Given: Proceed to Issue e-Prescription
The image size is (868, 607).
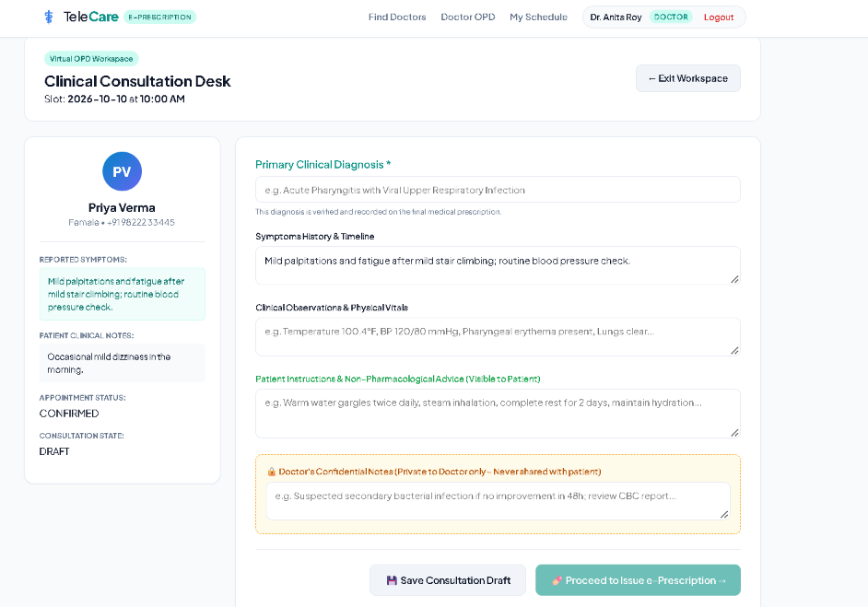Looking at the screenshot, I should click(638, 580).
